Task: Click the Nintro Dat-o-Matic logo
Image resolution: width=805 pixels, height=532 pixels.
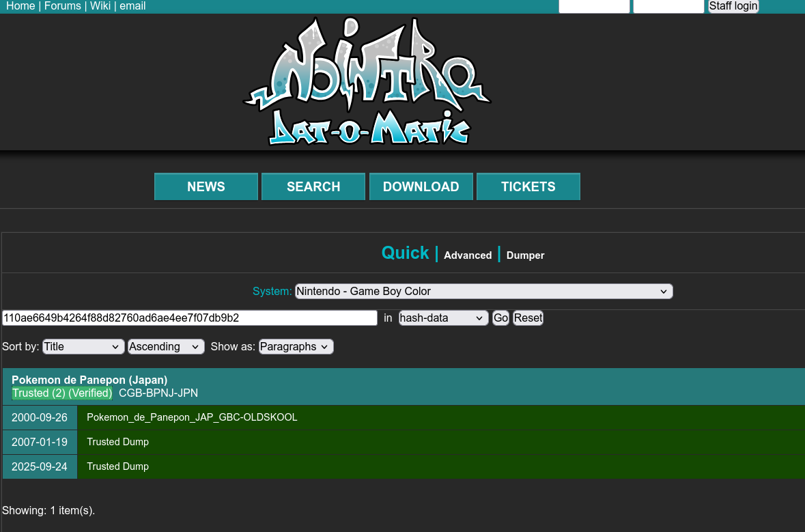Action: (367, 82)
